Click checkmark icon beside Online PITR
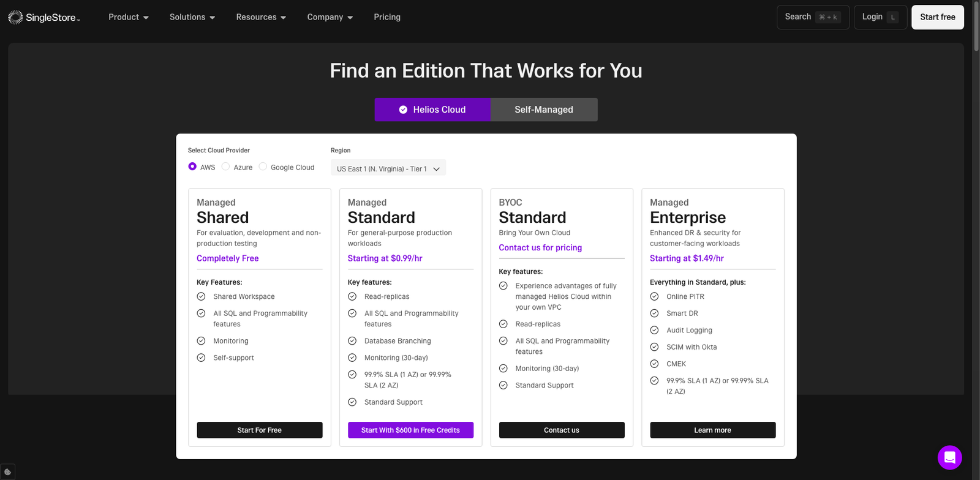This screenshot has height=480, width=980. tap(654, 296)
